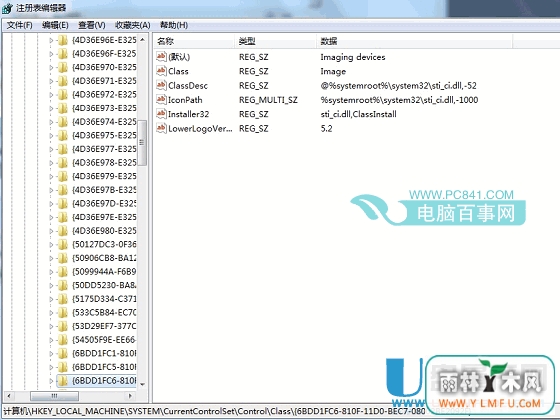Click the default (默认) value icon
Viewport: 560px width, 420px height.
click(161, 57)
